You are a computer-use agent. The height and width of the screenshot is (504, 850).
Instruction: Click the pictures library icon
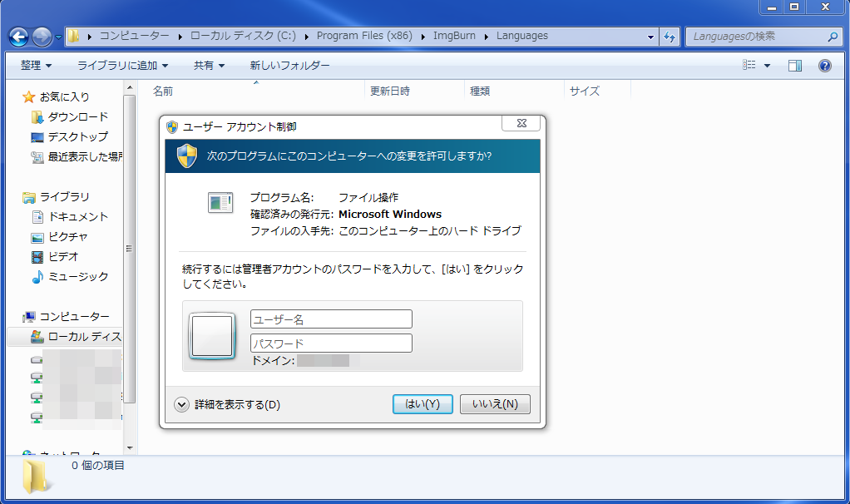(x=37, y=237)
